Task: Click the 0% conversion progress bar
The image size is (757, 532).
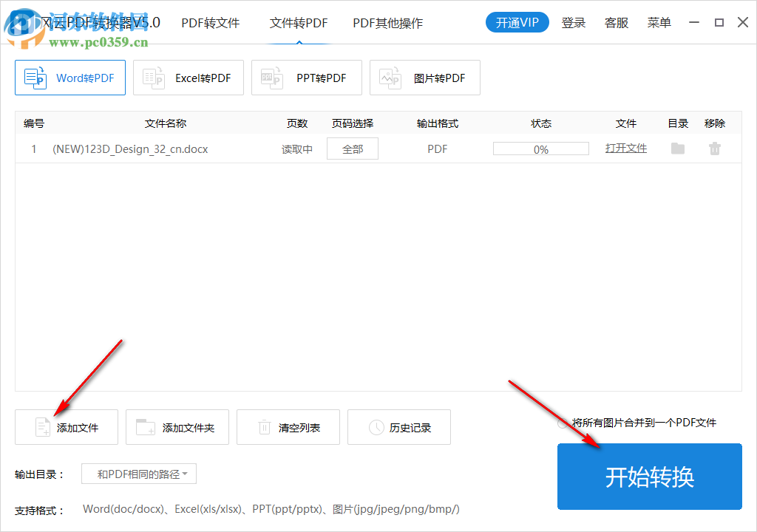Action: [540, 148]
